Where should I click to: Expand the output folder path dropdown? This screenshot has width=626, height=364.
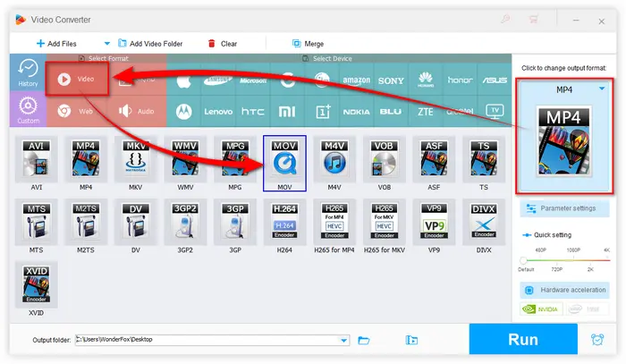tap(343, 341)
